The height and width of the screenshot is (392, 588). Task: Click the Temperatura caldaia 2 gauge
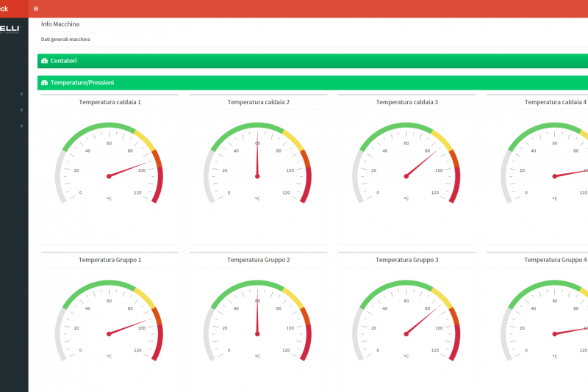[x=258, y=163]
